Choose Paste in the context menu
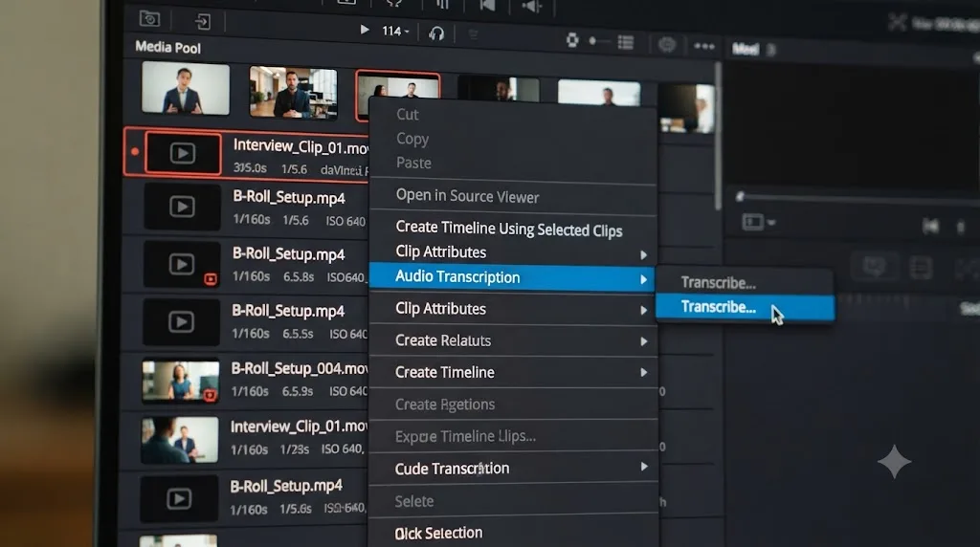Viewport: 980px width, 547px height. click(413, 163)
